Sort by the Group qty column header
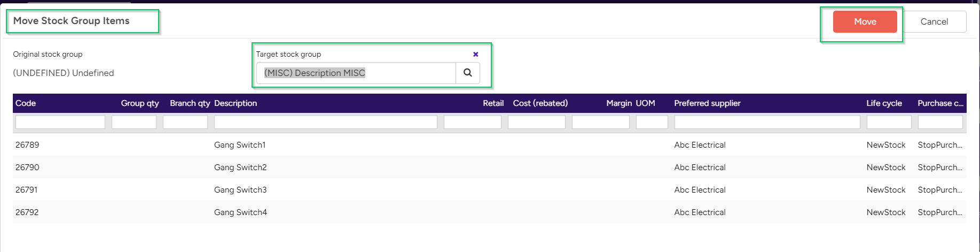980x252 pixels. (140, 103)
